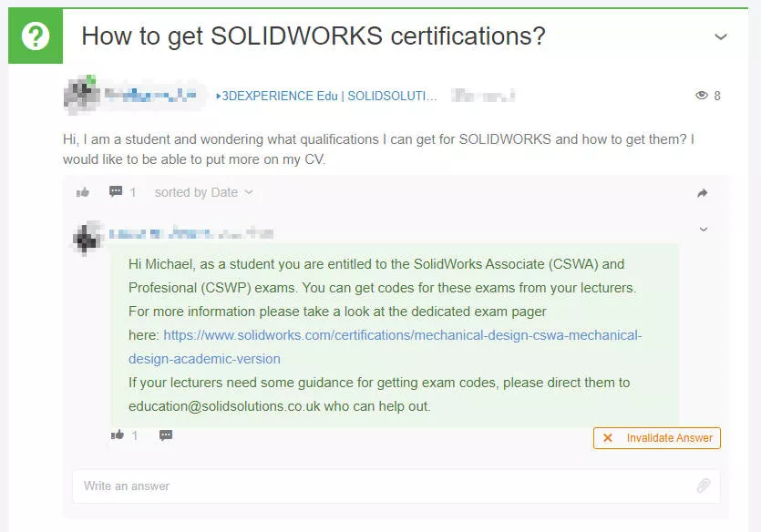The width and height of the screenshot is (761, 532).
Task: Open the "sorted by Date" dropdown
Action: [203, 192]
